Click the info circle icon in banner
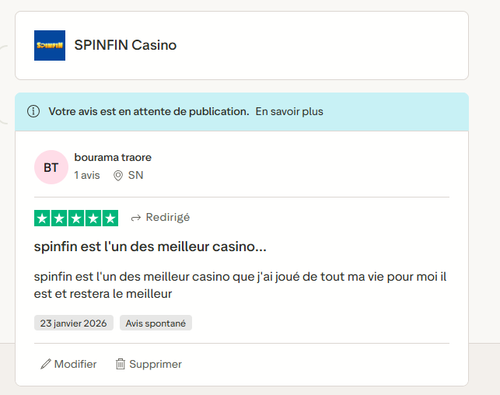 point(33,111)
